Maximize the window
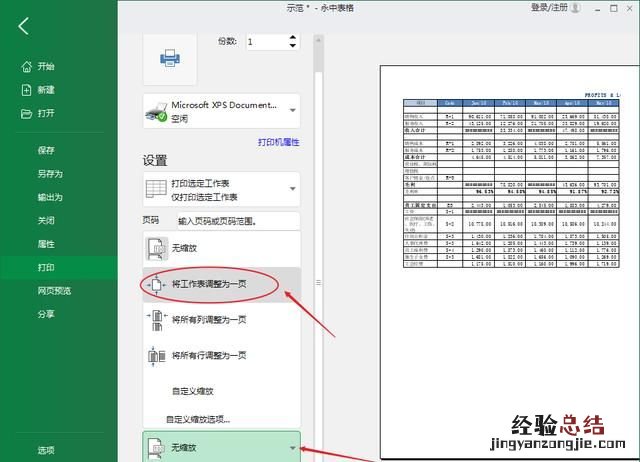The width and height of the screenshot is (640, 462). (613, 8)
